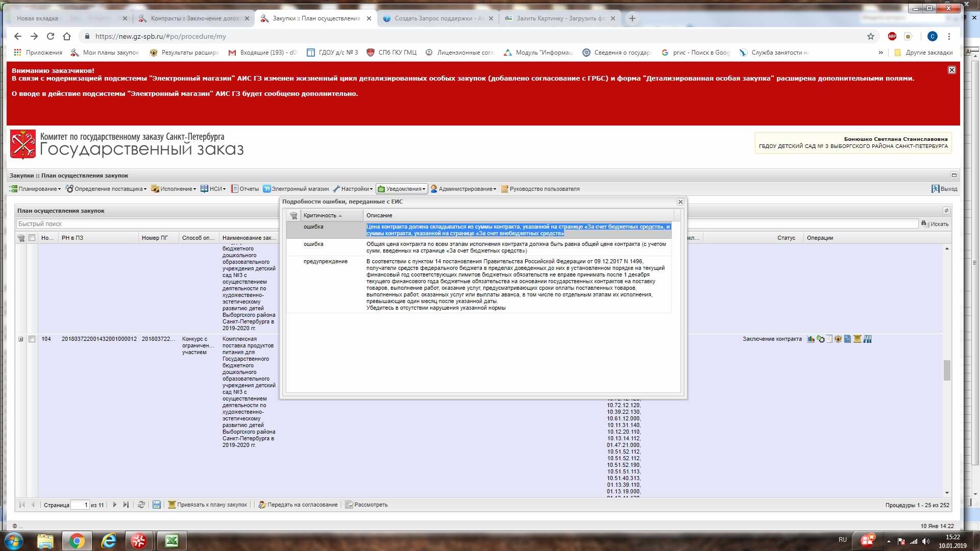Click blue binders icon in row 104 operations
This screenshot has width=980, height=551.
[867, 339]
